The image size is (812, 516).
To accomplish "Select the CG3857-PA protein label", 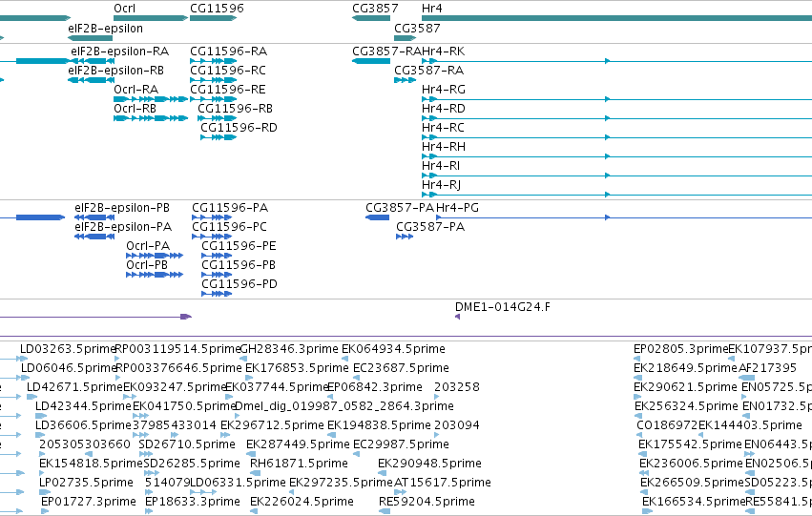I will [400, 208].
